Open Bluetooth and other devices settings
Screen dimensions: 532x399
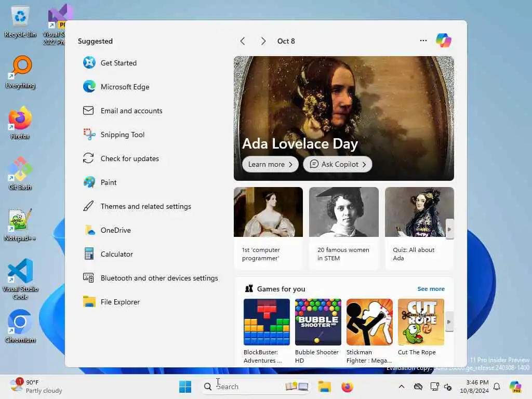click(151, 278)
